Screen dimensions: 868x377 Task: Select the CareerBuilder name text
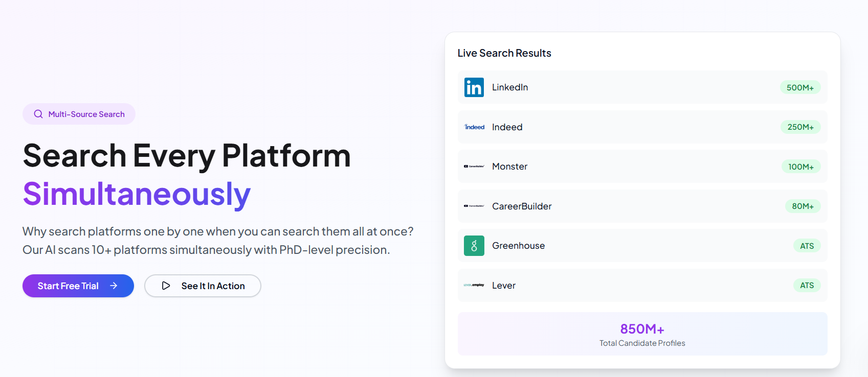[x=522, y=206]
